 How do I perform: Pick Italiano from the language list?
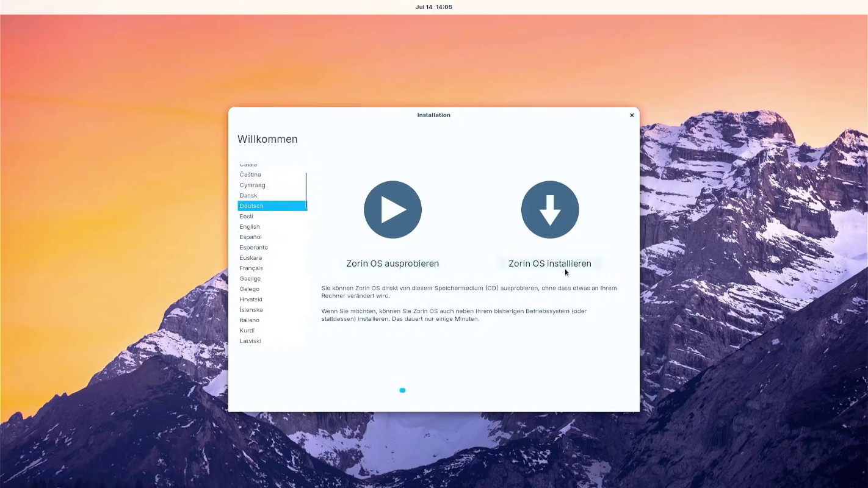pos(272,320)
